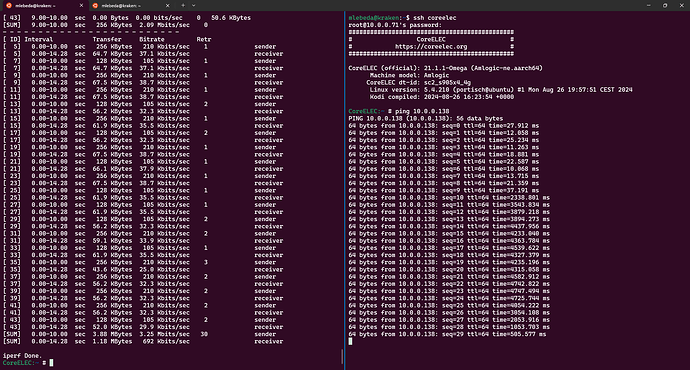
Task: Focus the right pane cursor below ping output
Action: pyautogui.click(x=350, y=341)
